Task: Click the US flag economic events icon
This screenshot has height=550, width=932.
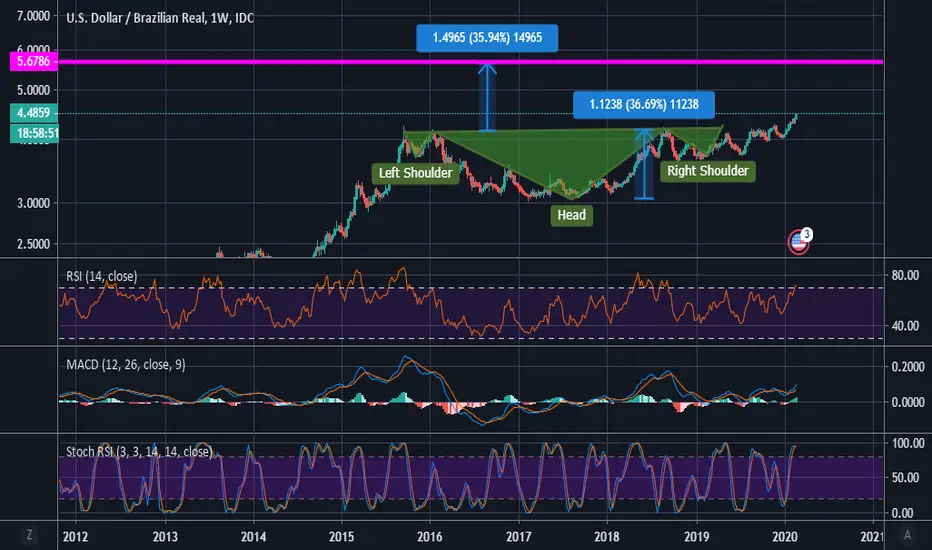Action: [x=799, y=241]
